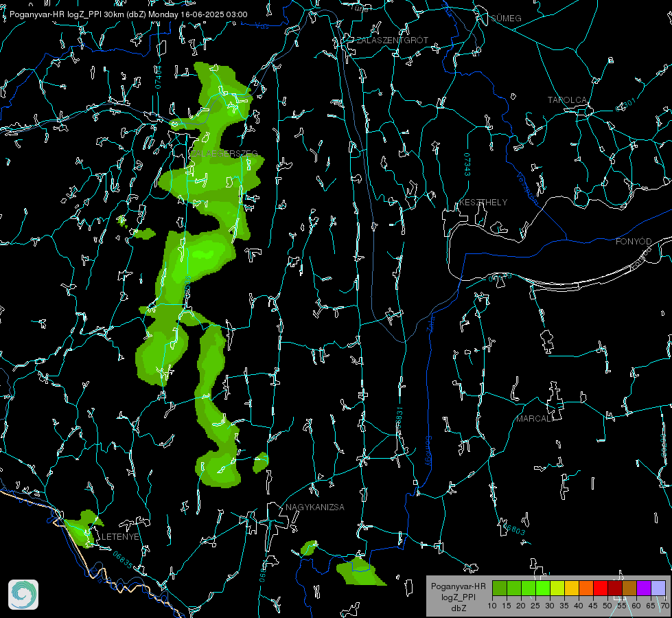Click the ZALAEGERSZEG city label

(224, 153)
